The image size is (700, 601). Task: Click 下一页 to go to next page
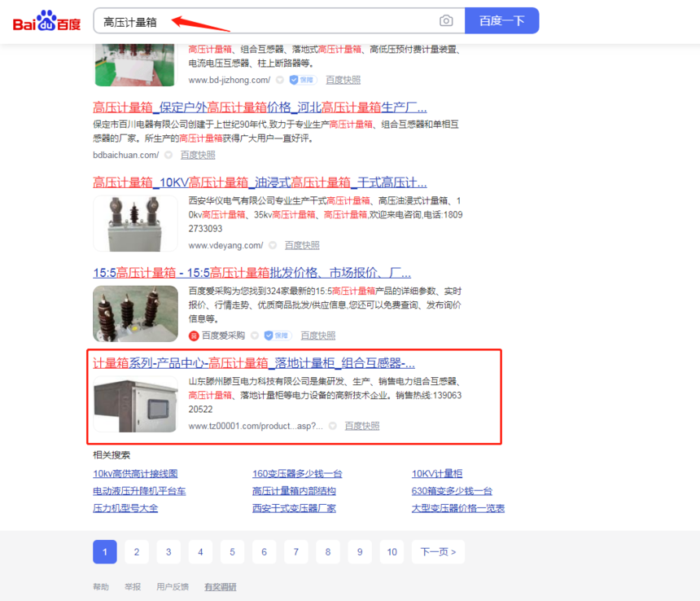click(438, 552)
